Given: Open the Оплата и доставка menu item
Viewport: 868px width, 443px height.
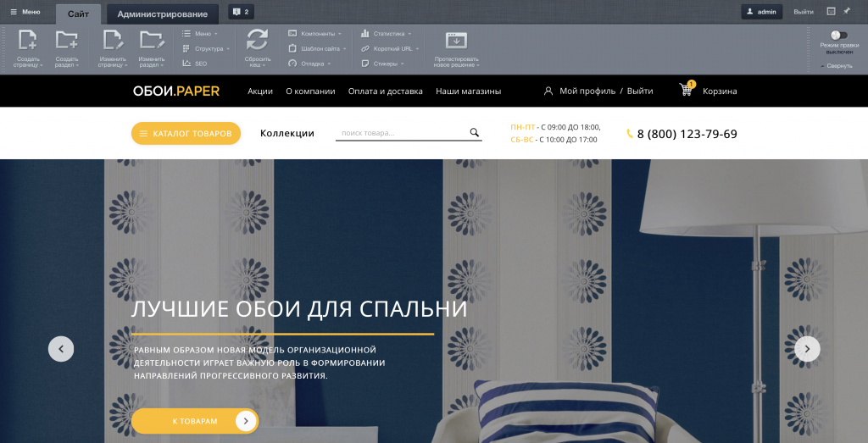Looking at the screenshot, I should (386, 91).
